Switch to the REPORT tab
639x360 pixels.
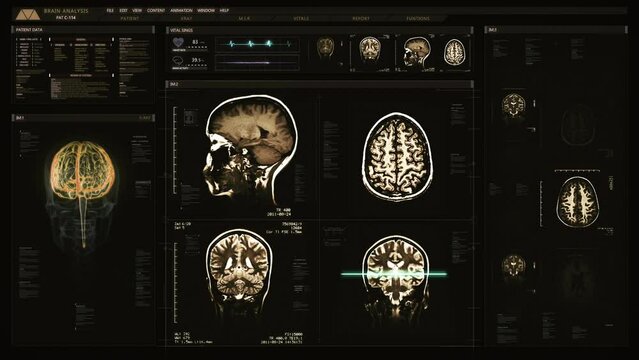point(361,18)
